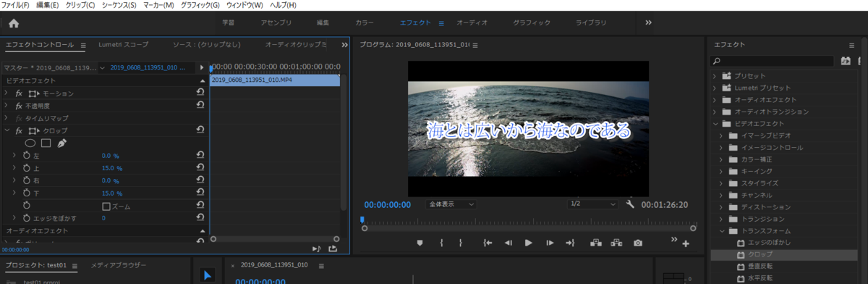Viewport: 868px width, 284px height.
Task: Click the Export Frame camera icon
Action: (x=638, y=243)
